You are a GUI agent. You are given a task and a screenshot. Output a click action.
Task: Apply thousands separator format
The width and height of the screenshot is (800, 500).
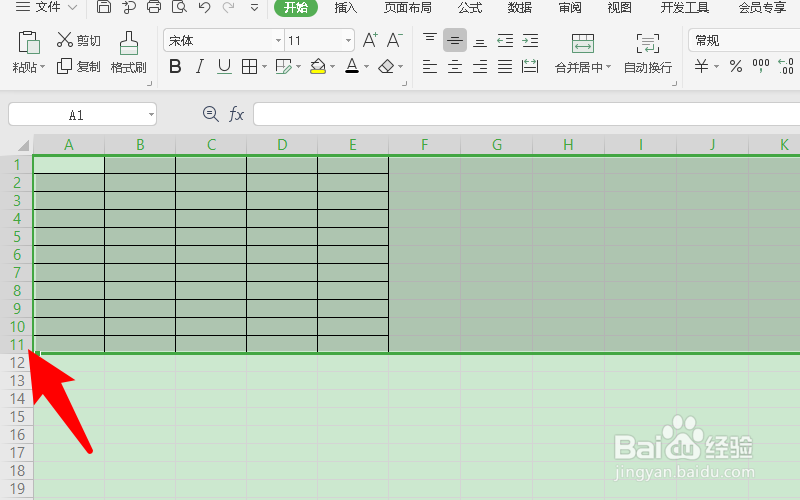point(761,65)
